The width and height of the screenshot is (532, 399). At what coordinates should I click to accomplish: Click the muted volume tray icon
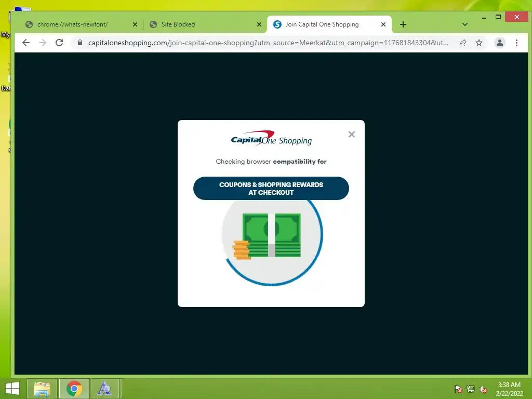[x=483, y=389]
